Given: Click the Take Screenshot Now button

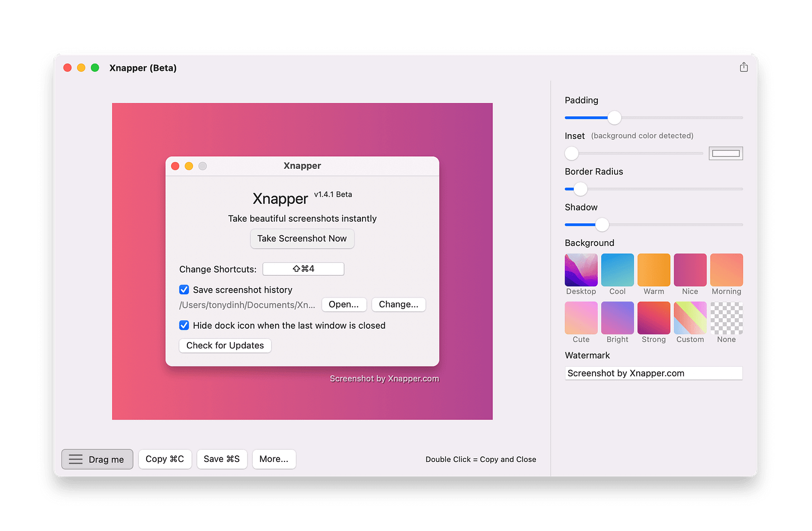Looking at the screenshot, I should [302, 238].
